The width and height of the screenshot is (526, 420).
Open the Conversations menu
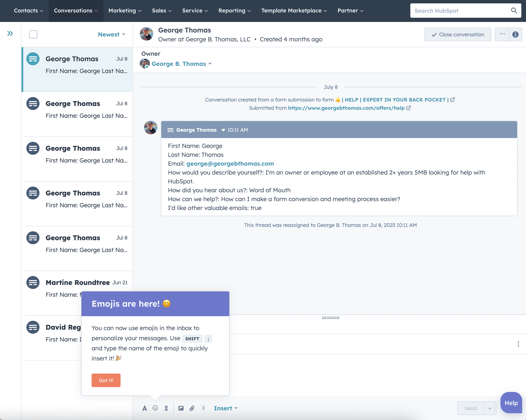[76, 11]
